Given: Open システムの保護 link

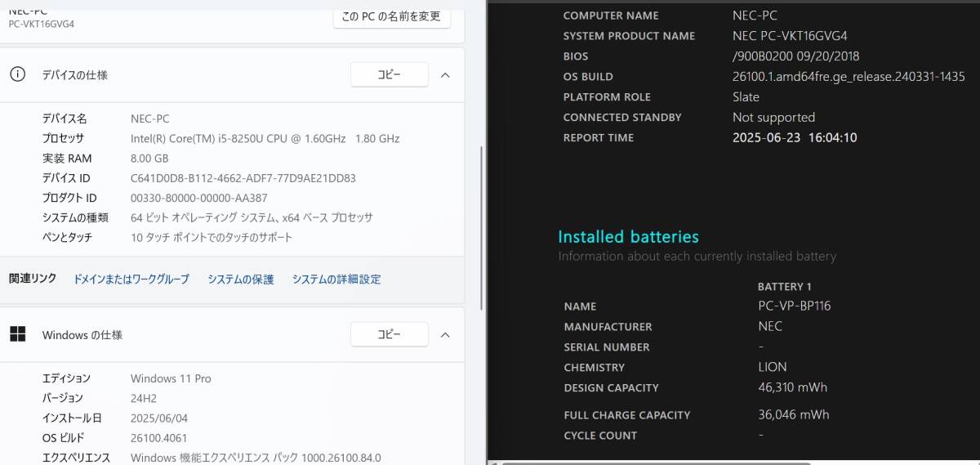Looking at the screenshot, I should pyautogui.click(x=241, y=279).
